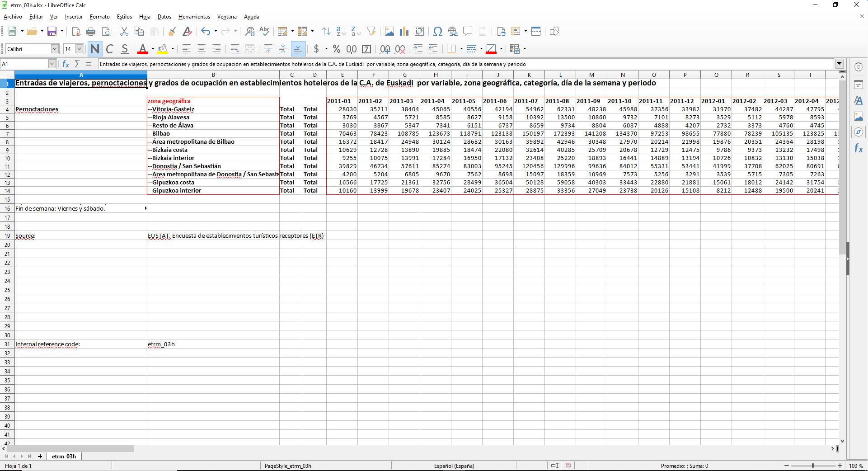This screenshot has height=471, width=868.
Task: Click the Print icon in toolbar
Action: point(91,31)
